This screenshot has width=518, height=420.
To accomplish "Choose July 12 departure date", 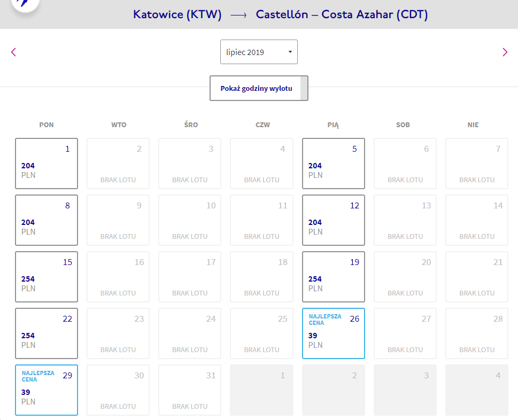I will point(334,220).
